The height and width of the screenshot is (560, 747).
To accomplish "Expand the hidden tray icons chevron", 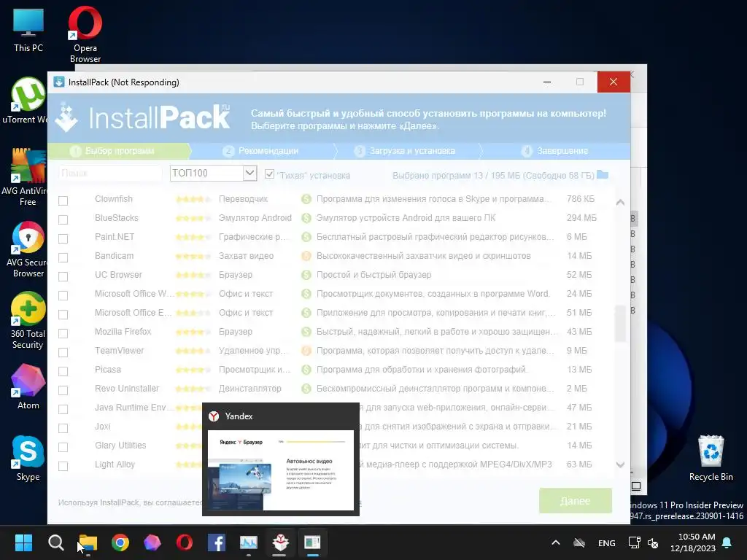I will coord(555,542).
